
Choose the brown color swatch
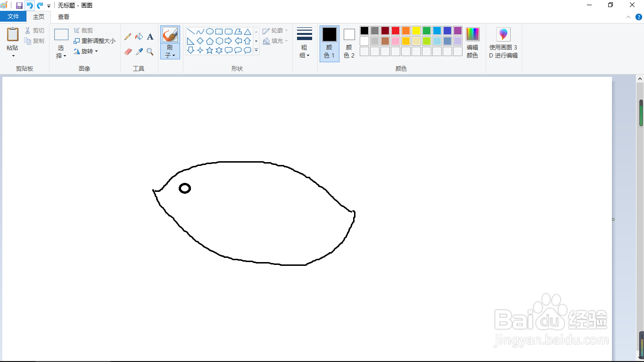tap(385, 41)
